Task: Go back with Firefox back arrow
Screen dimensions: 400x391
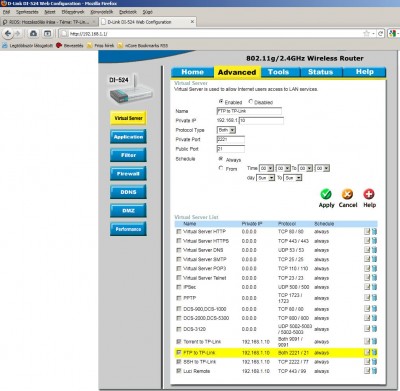Action: [8, 34]
